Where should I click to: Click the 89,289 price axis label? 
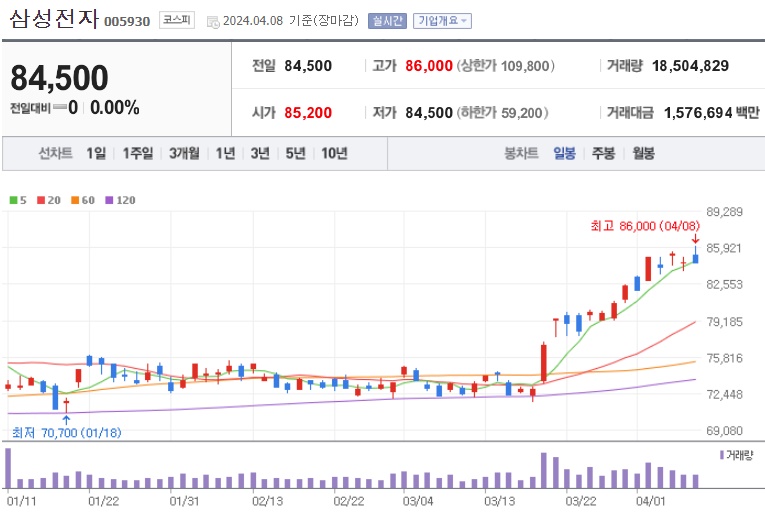click(725, 212)
